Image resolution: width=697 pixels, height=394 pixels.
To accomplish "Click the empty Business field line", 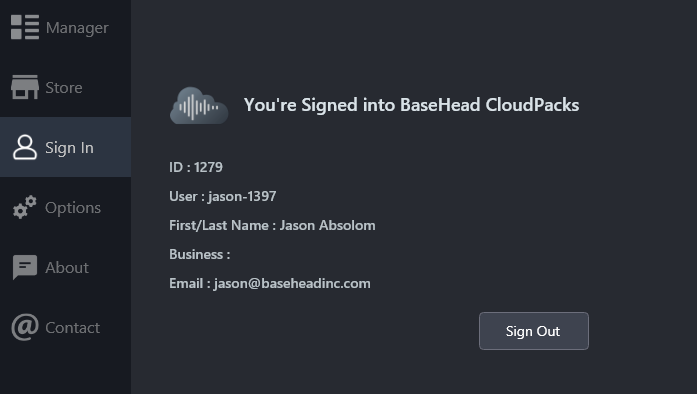I will click(200, 254).
